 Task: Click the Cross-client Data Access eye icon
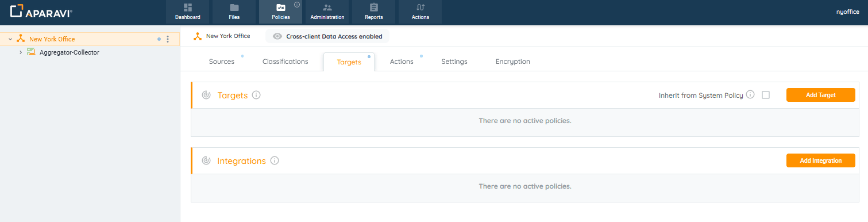coord(277,36)
